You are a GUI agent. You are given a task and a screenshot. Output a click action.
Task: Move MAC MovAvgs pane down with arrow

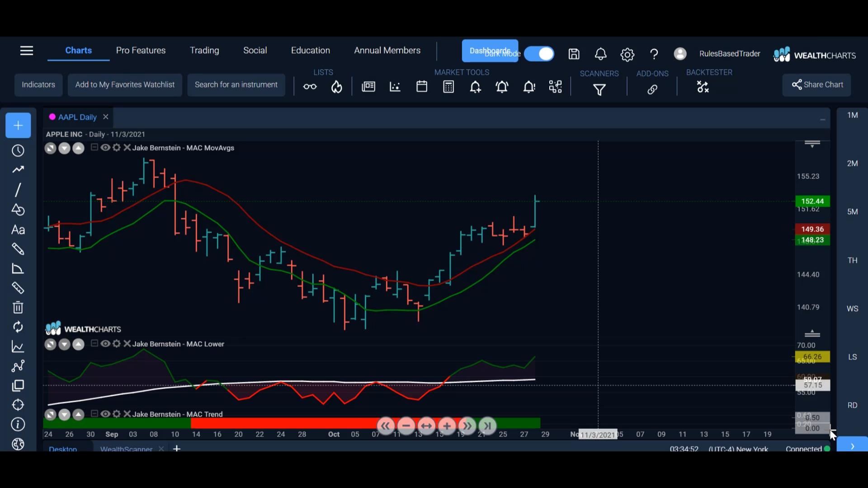pos(64,148)
